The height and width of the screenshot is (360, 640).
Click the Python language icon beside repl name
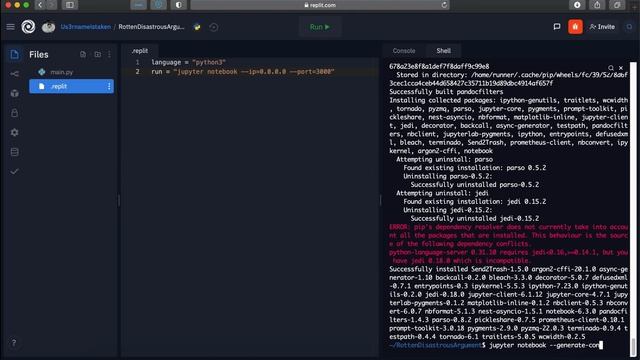[x=197, y=27]
